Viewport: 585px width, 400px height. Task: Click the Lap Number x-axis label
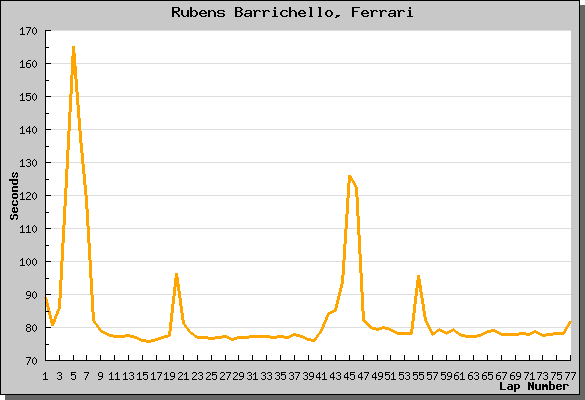point(534,386)
